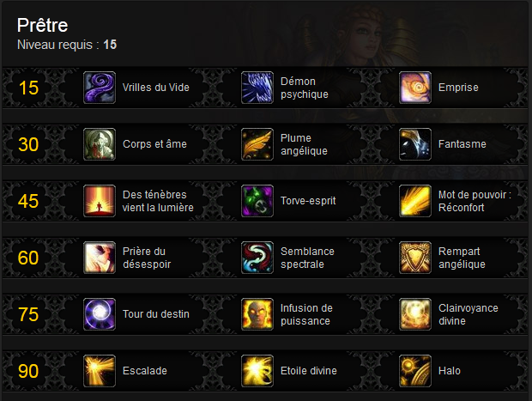Click the Tour du destin icon
The width and height of the screenshot is (532, 401).
(x=100, y=314)
